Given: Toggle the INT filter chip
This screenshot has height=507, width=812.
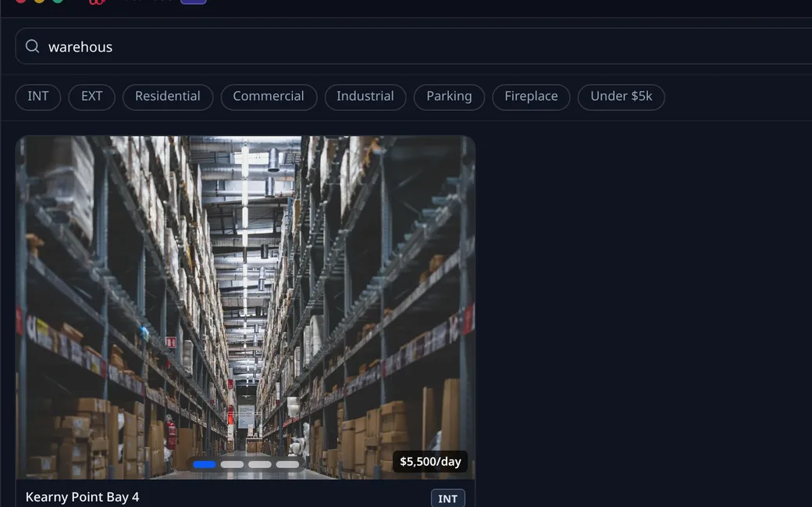Looking at the screenshot, I should [38, 97].
